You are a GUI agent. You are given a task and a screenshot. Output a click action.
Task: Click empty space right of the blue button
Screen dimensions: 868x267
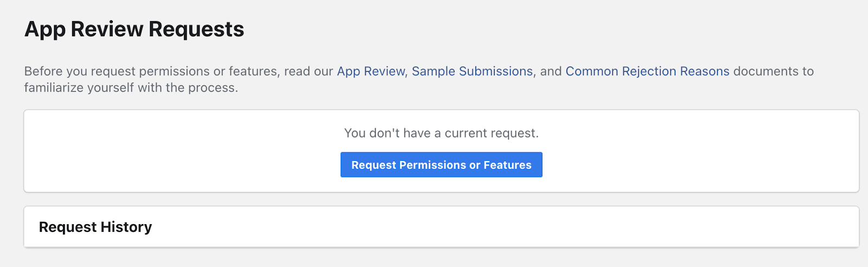(700, 165)
